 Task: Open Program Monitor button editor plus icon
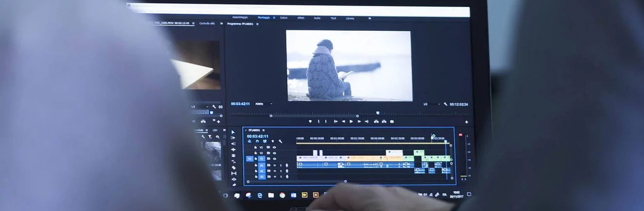click(466, 122)
